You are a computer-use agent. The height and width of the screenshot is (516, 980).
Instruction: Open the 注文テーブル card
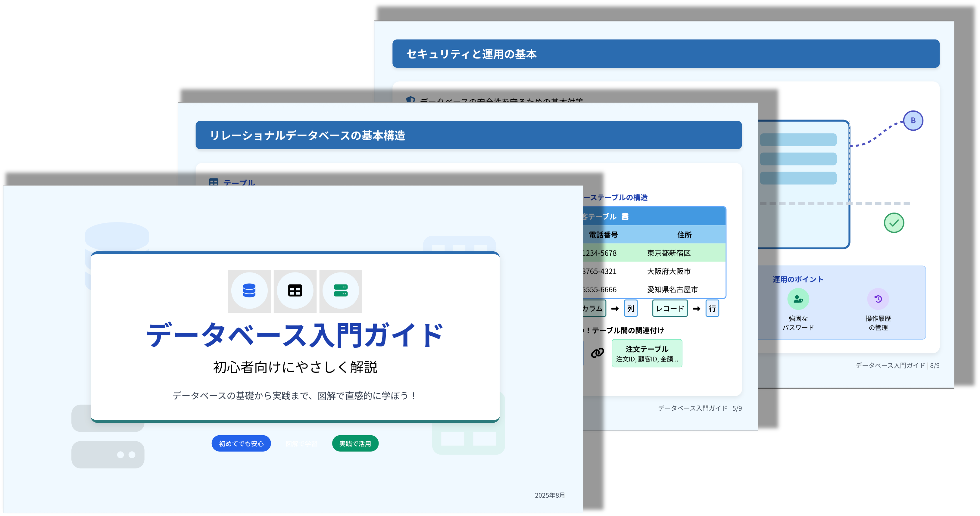point(647,353)
